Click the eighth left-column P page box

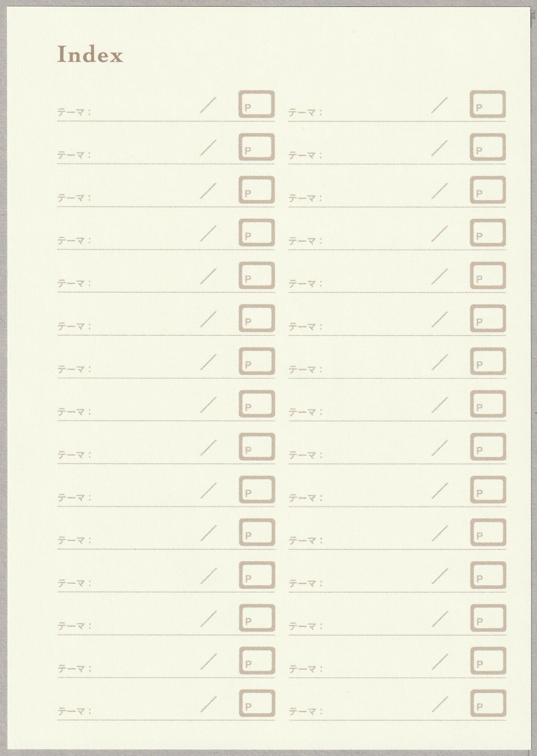pyautogui.click(x=257, y=404)
